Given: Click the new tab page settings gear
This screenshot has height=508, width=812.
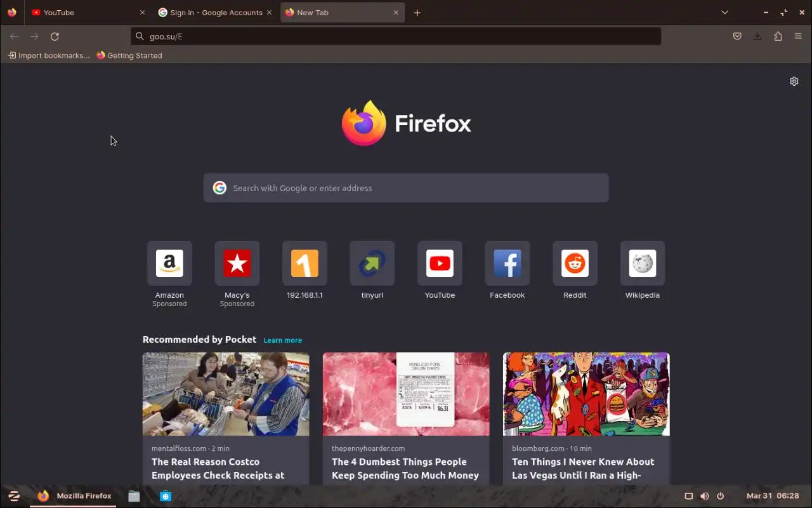Looking at the screenshot, I should tap(794, 81).
